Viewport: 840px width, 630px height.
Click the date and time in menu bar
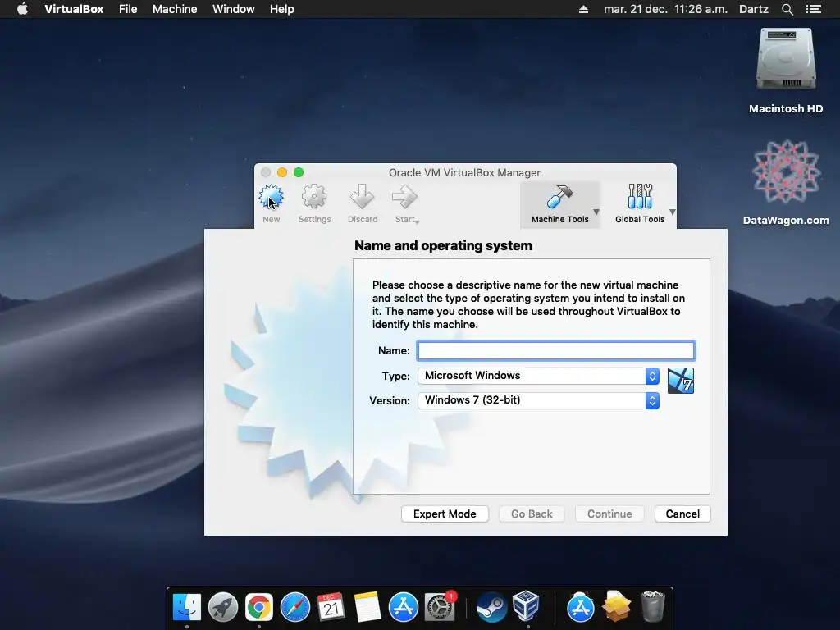click(665, 9)
